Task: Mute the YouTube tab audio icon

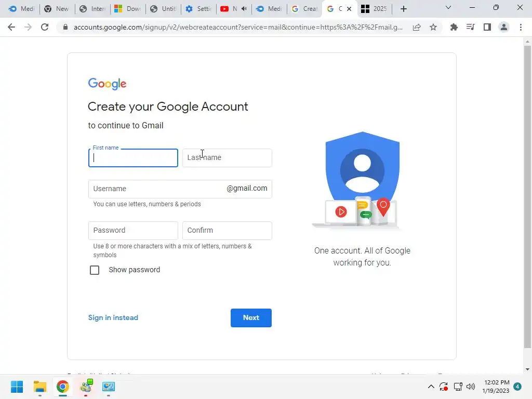Action: click(x=244, y=9)
